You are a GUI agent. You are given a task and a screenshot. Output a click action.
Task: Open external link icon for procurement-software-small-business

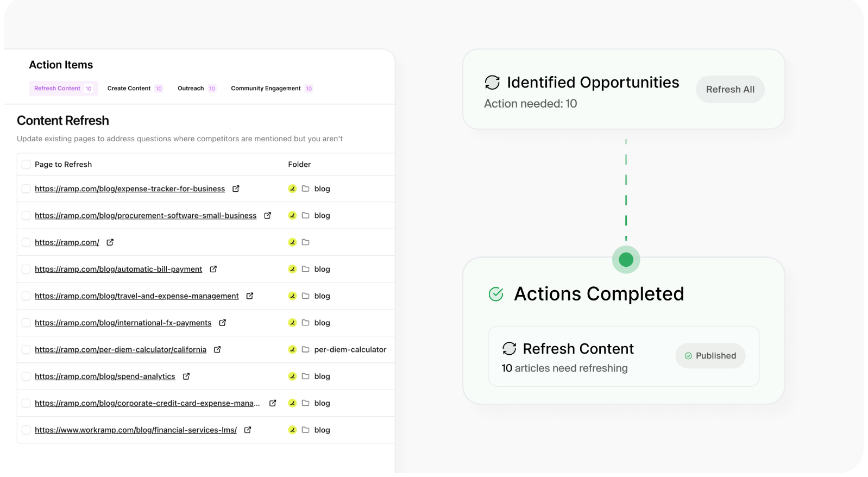tap(267, 215)
